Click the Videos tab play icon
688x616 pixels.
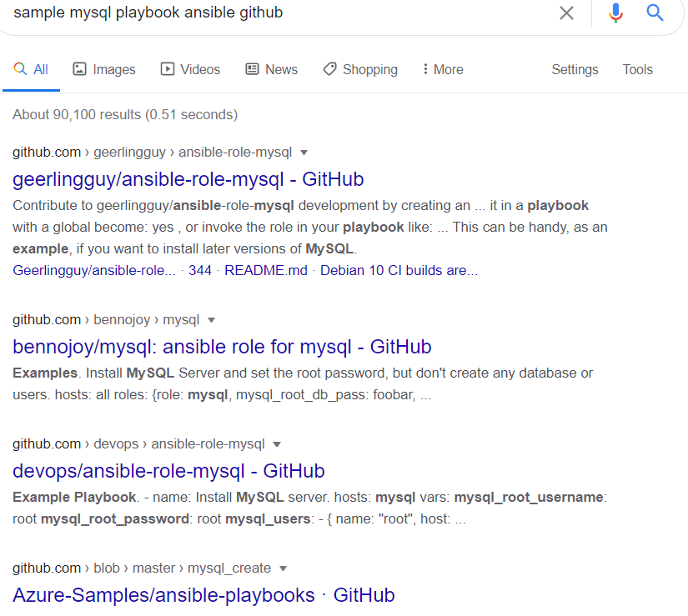click(x=167, y=69)
